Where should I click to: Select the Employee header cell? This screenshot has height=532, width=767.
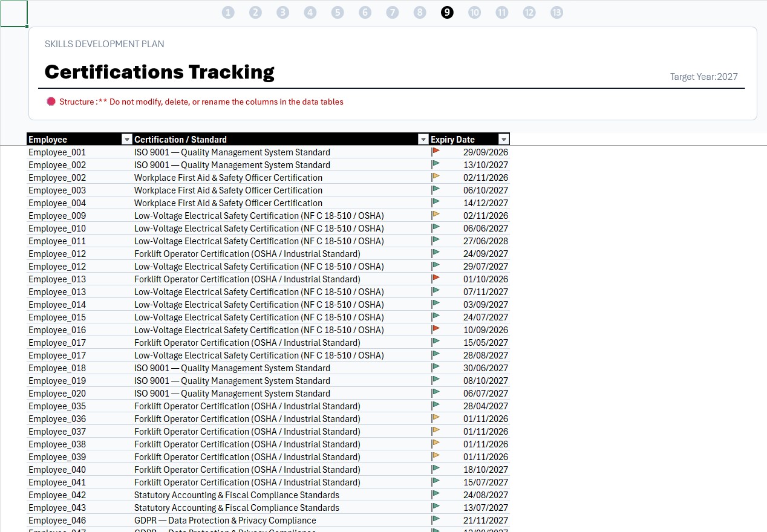(80, 140)
